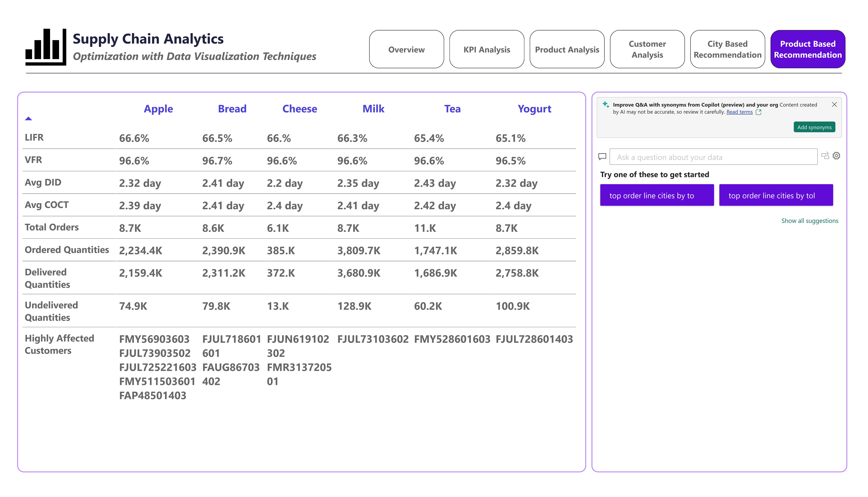Click the Copilot sparkle icon in banner
868x497 pixels.
[605, 104]
